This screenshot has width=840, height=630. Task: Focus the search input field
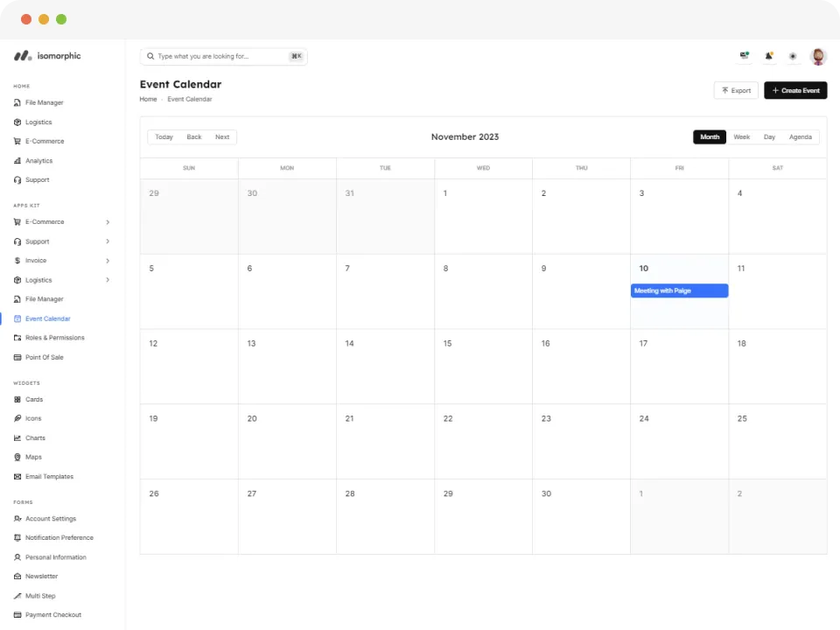[x=223, y=56]
